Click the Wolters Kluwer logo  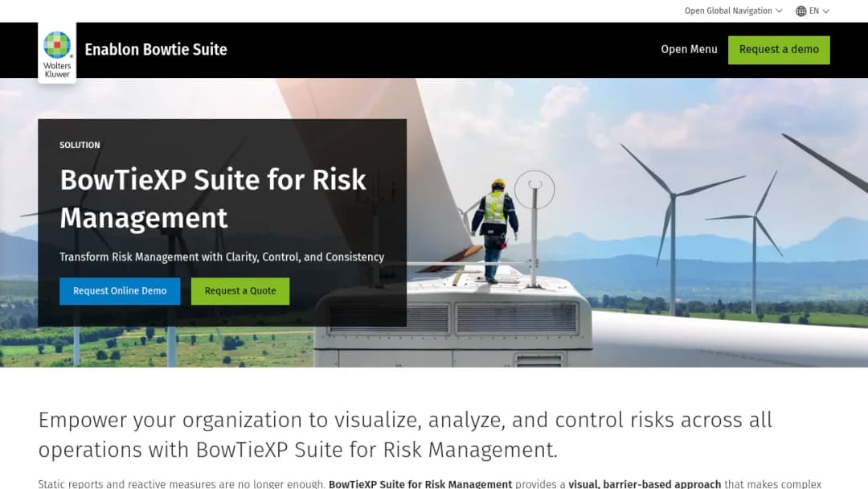(57, 53)
